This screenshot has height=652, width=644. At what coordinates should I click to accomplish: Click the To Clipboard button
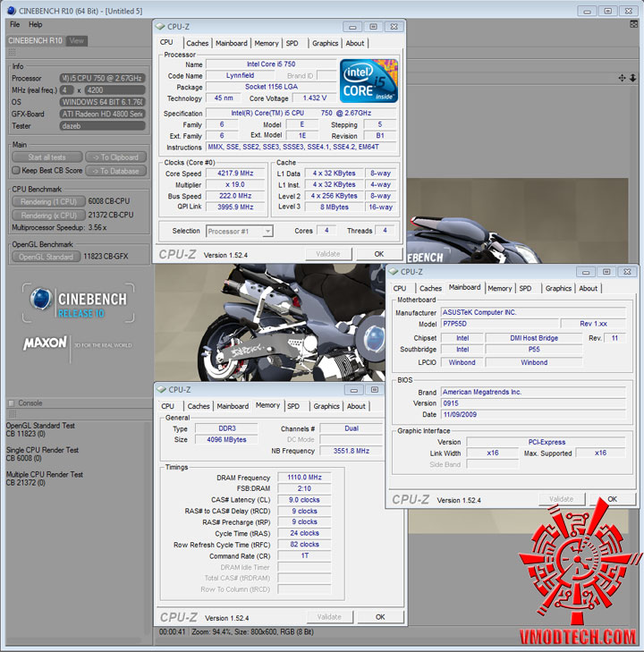[x=116, y=157]
